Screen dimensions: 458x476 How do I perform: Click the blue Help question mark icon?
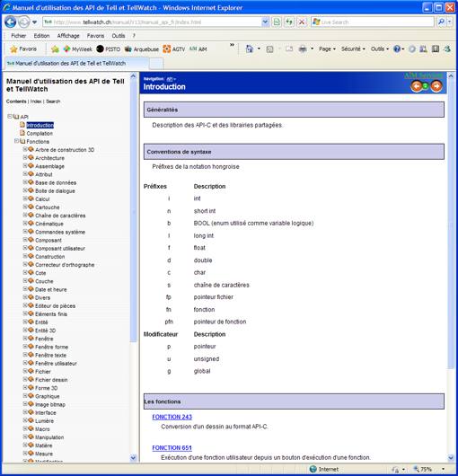pos(397,48)
